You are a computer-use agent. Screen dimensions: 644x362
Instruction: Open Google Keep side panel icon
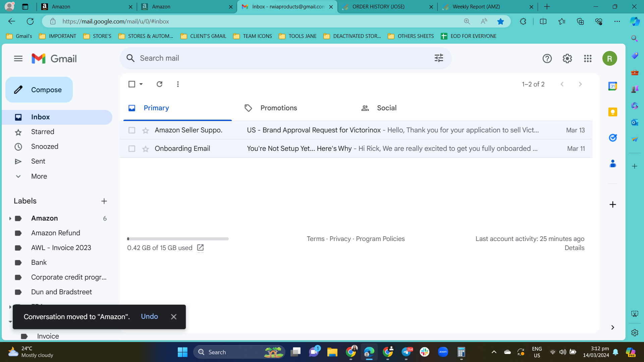613,112
